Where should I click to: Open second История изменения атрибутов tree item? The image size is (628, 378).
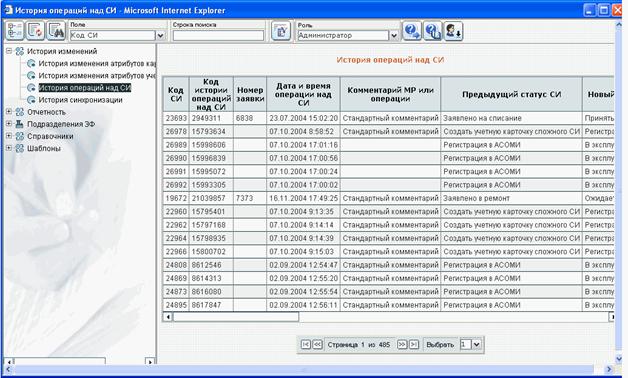pos(97,75)
